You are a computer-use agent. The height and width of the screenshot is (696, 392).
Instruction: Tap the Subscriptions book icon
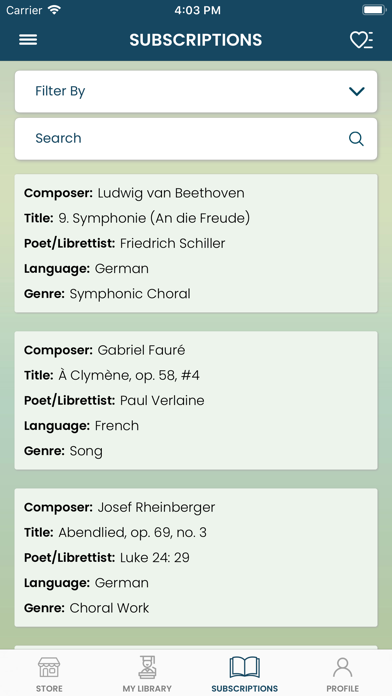(245, 667)
